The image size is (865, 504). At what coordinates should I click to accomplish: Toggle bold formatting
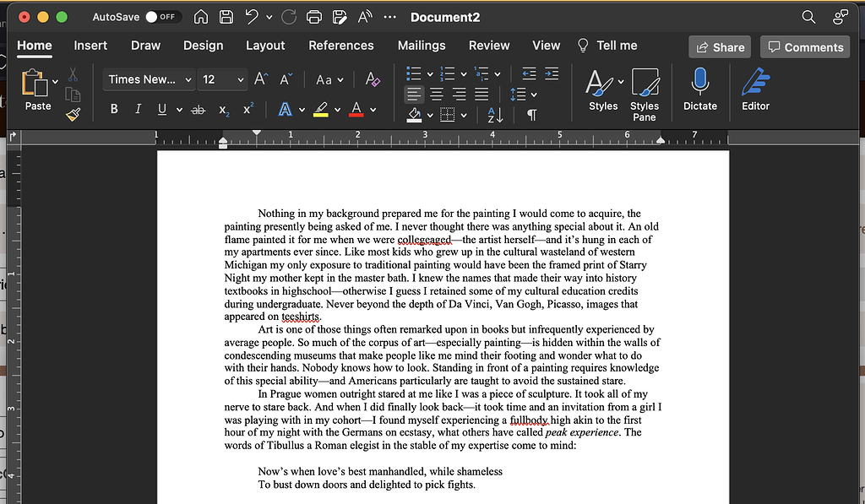pos(114,109)
